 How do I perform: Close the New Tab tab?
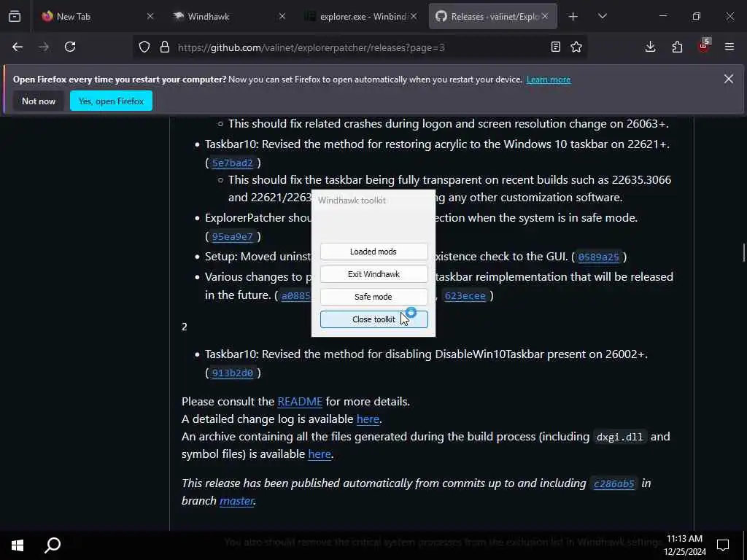pyautogui.click(x=150, y=16)
